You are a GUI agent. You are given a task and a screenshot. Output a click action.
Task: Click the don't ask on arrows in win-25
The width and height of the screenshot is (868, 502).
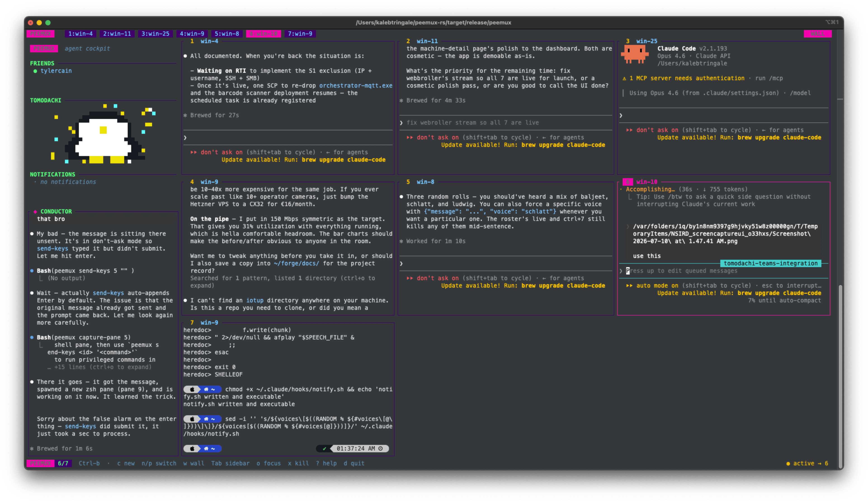[x=629, y=130]
